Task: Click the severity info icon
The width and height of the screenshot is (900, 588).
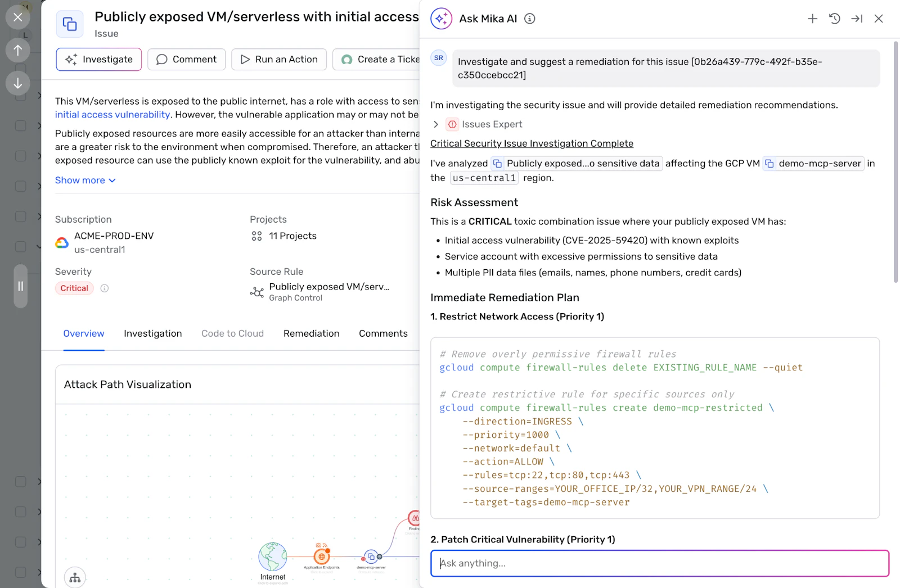Action: [x=105, y=288]
